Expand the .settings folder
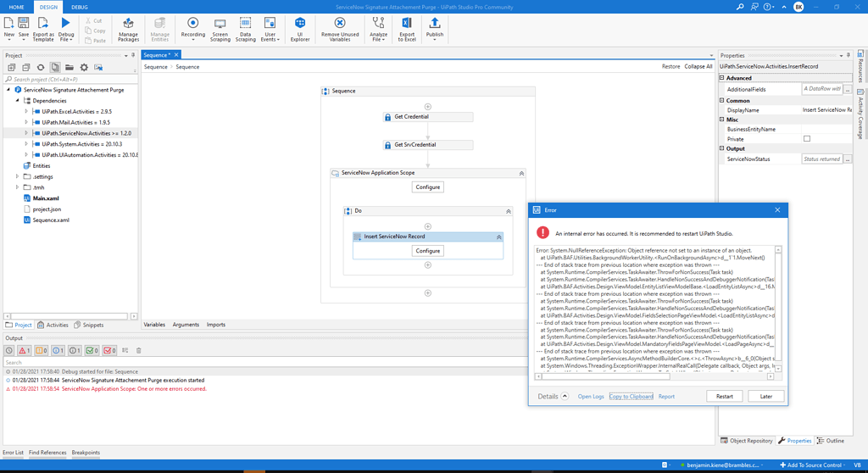This screenshot has height=473, width=868. pos(17,176)
